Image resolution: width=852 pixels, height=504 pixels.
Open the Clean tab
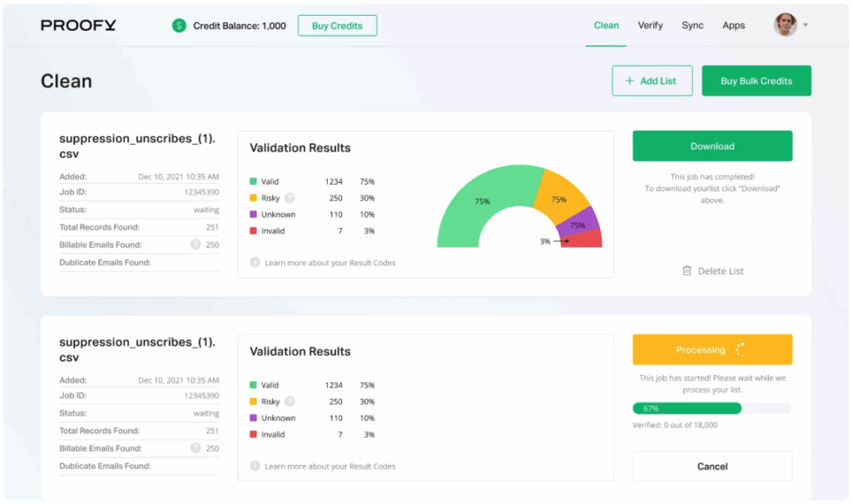pos(606,26)
